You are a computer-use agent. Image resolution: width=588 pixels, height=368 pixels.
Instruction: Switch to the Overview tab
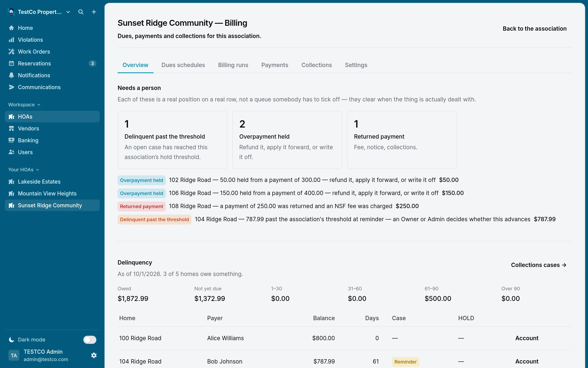135,65
